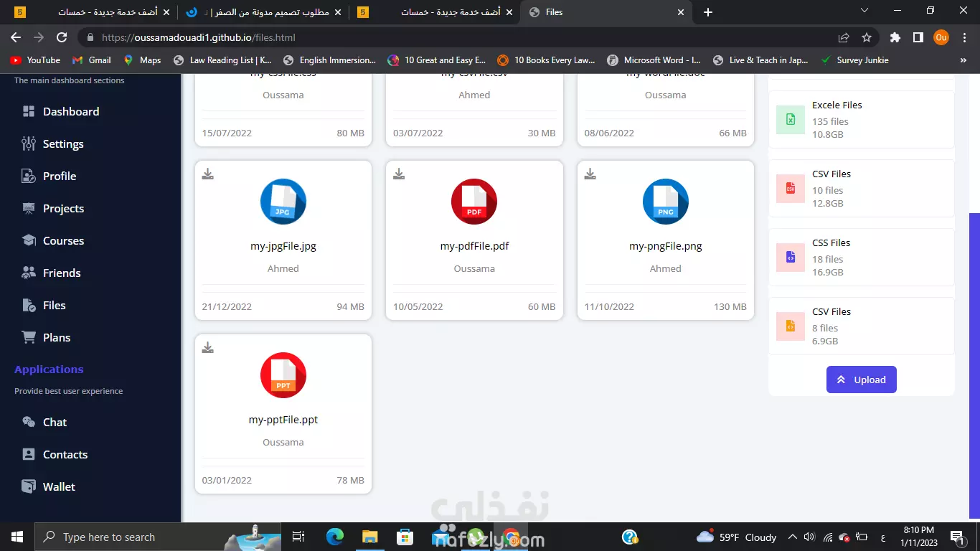Click the red PPT file icon

[283, 375]
